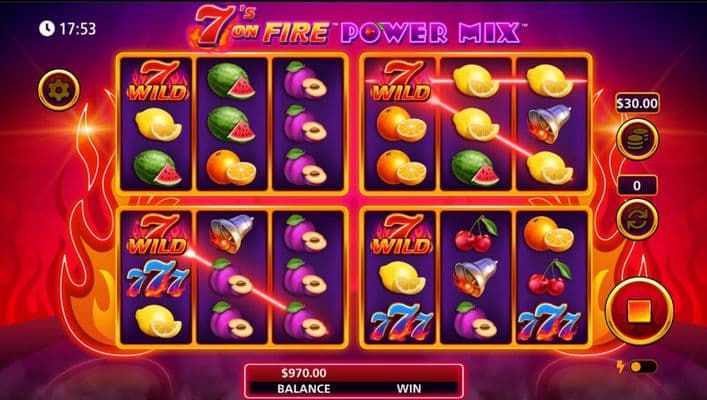Click the WIN label in bottom bar

click(409, 388)
